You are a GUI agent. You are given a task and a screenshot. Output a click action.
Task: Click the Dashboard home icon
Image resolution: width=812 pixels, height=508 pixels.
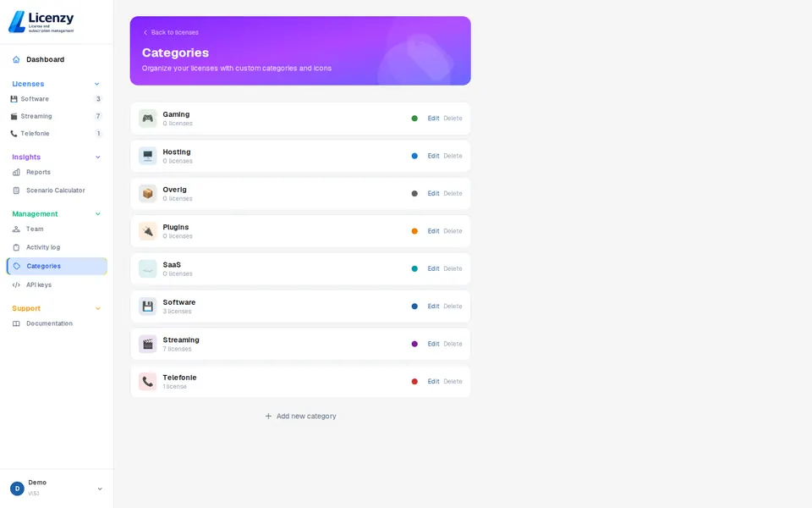pyautogui.click(x=16, y=59)
